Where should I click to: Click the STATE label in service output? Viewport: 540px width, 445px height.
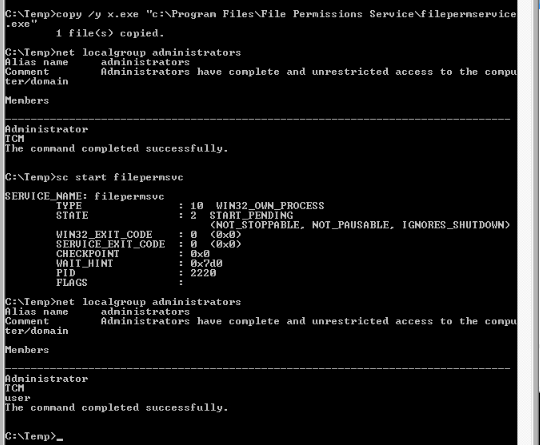pyautogui.click(x=72, y=216)
